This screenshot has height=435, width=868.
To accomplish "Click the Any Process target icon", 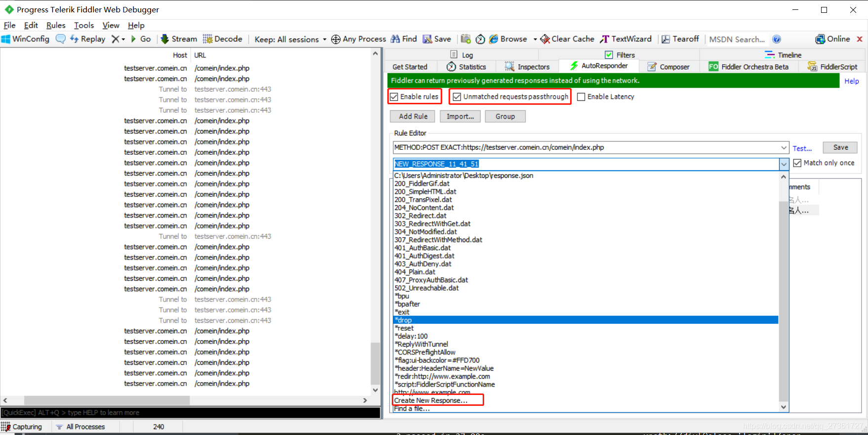I will point(335,39).
